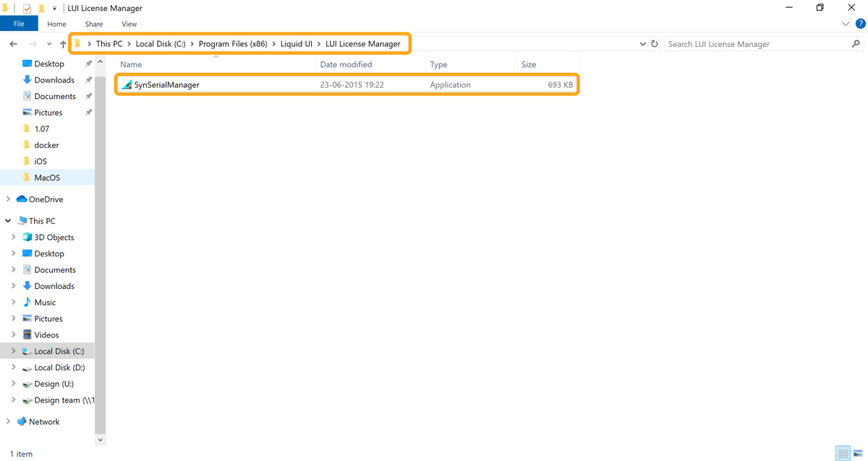Click the Local Disk (D:) drive icon

click(27, 368)
